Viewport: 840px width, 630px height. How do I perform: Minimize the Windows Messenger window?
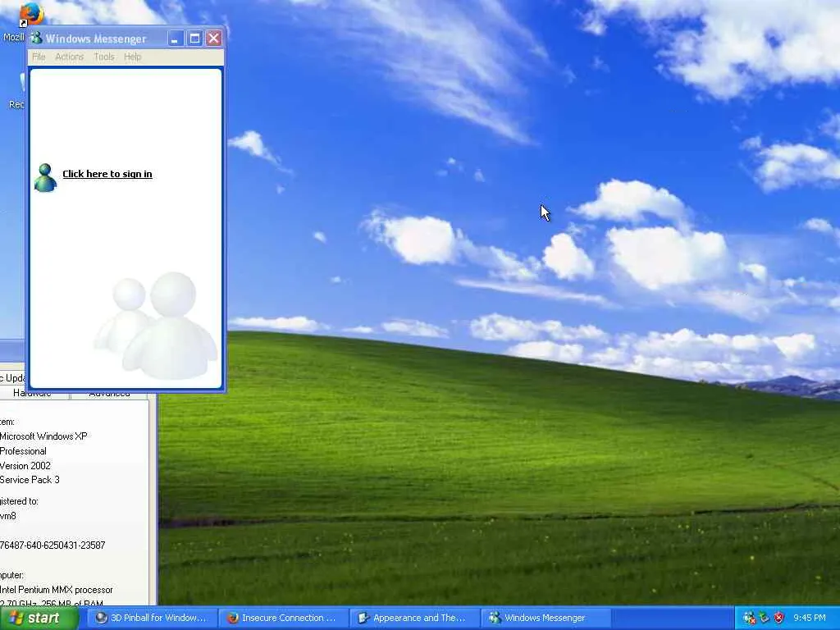point(176,39)
